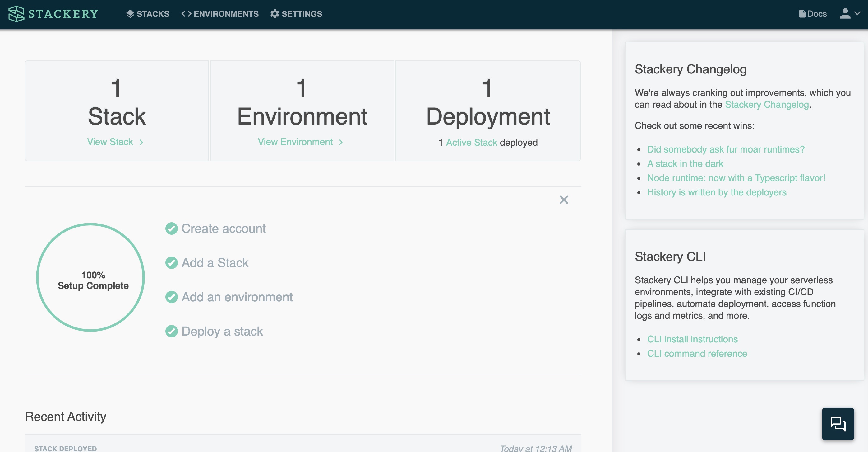The width and height of the screenshot is (868, 452).
Task: Toggle the Add a Stack completion check
Action: [172, 263]
